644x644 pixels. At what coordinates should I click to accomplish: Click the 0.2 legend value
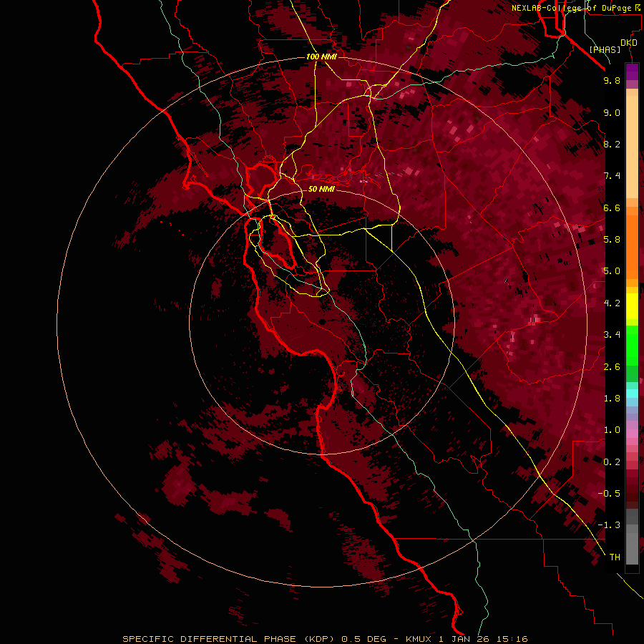point(612,462)
